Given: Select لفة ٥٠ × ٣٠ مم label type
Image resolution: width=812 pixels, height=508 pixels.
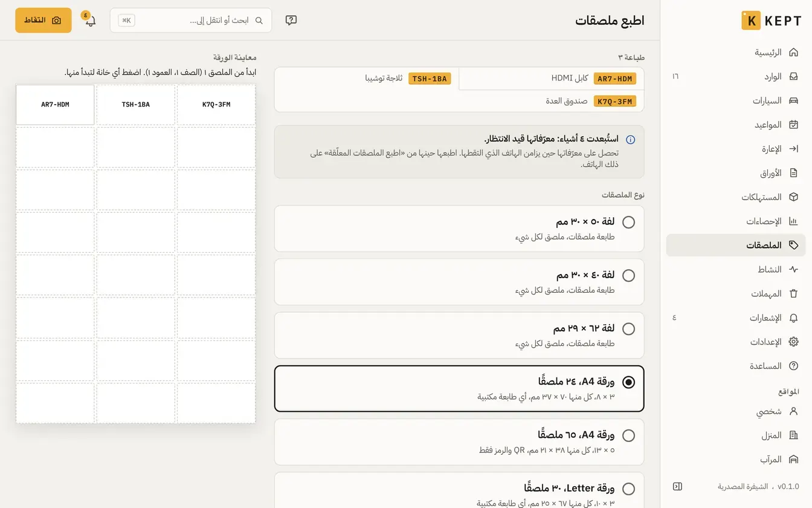Looking at the screenshot, I should point(459,229).
